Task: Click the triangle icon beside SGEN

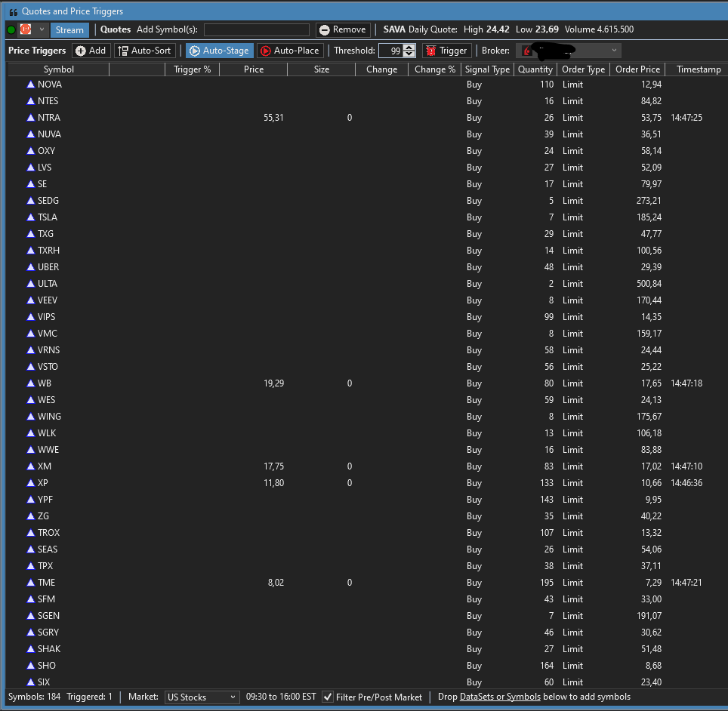Action: [31, 616]
